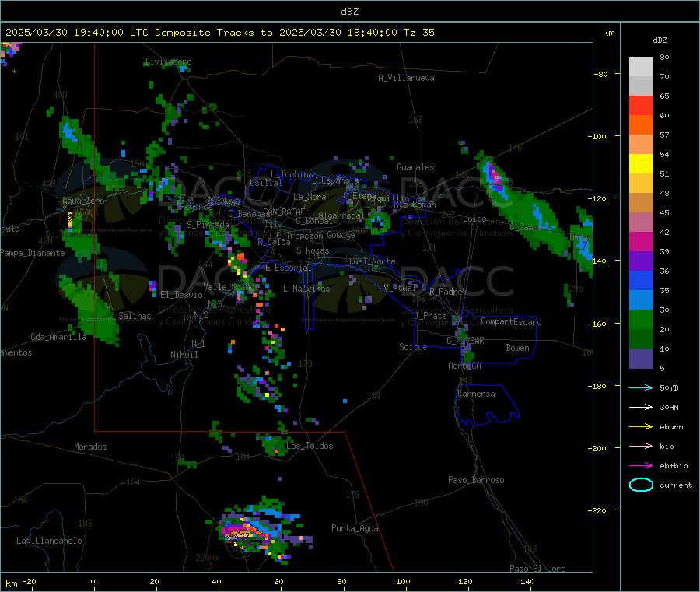Image resolution: width=700 pixels, height=592 pixels.
Task: Click the 20 dBZ green color swatch
Action: [x=641, y=319]
